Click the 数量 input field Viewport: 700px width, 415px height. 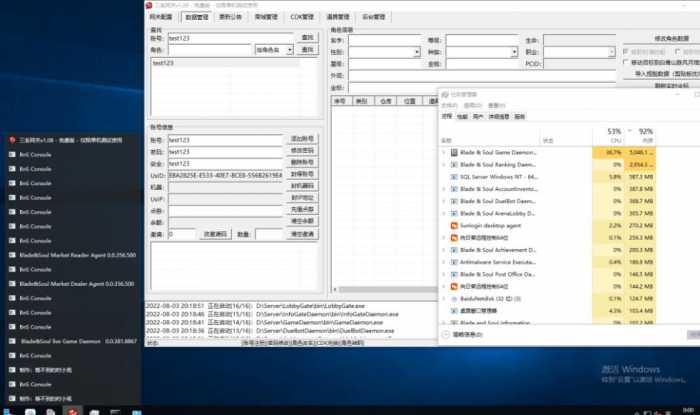click(269, 234)
